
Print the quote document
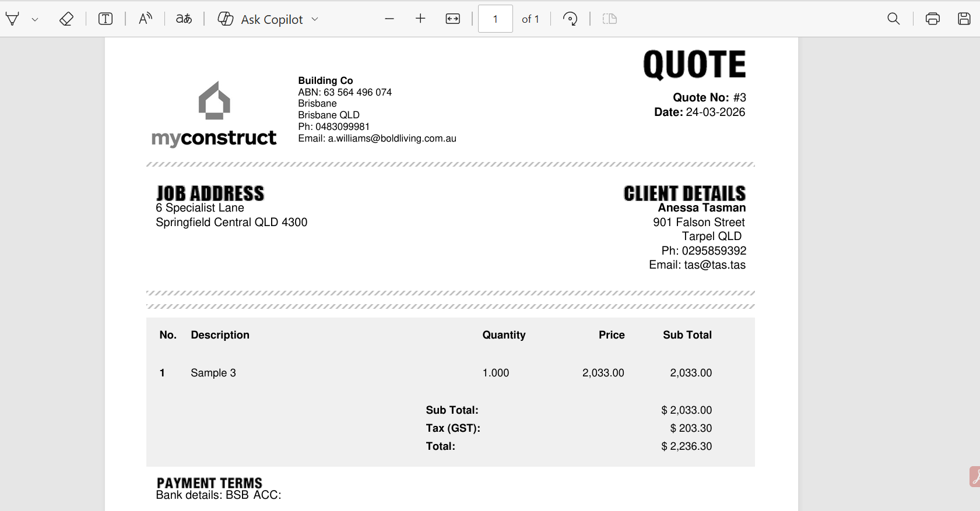pyautogui.click(x=933, y=19)
